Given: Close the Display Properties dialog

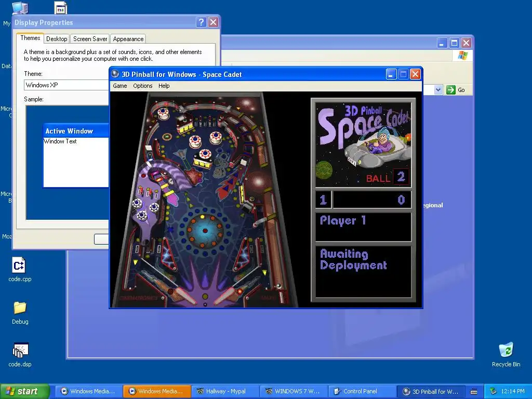Looking at the screenshot, I should point(213,22).
